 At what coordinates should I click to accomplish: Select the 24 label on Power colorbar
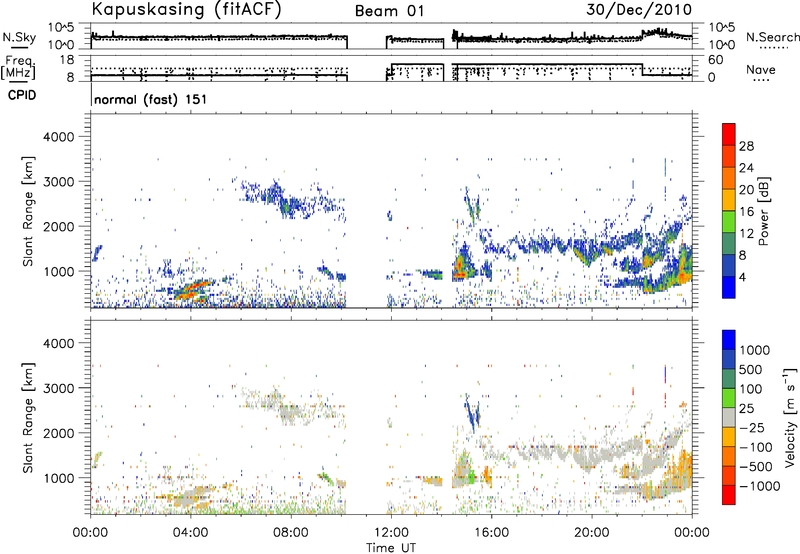pyautogui.click(x=746, y=168)
